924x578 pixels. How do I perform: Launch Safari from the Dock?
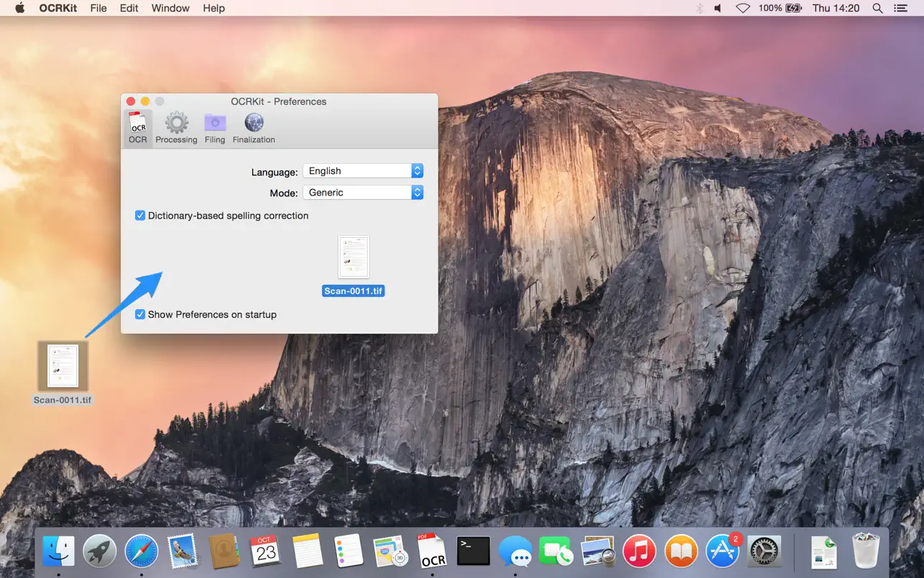click(x=142, y=551)
